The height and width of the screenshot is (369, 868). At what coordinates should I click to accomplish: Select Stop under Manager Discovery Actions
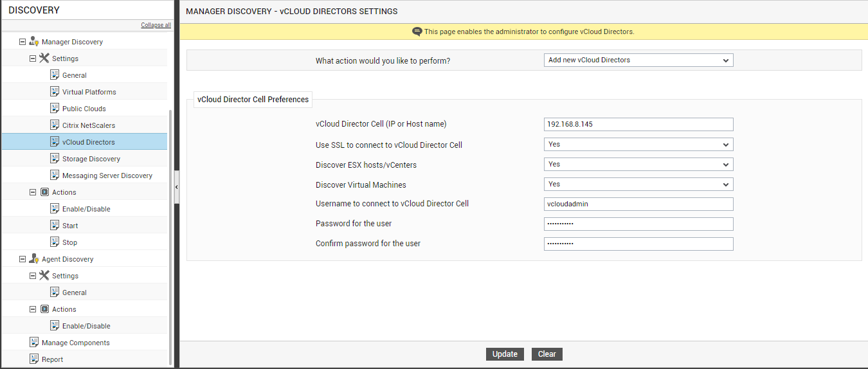coord(69,242)
